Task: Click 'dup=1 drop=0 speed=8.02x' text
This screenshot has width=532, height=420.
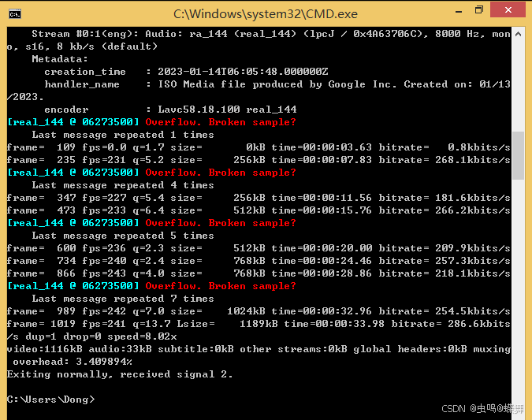Action: coord(102,336)
